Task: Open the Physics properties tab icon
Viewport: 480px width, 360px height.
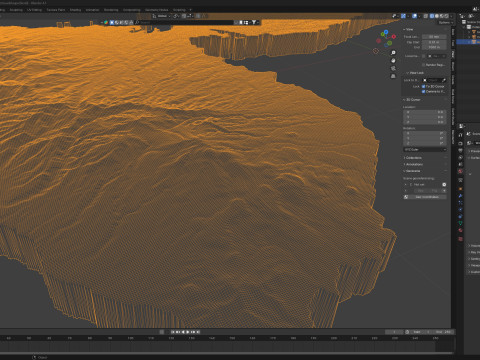Action: pos(460,210)
